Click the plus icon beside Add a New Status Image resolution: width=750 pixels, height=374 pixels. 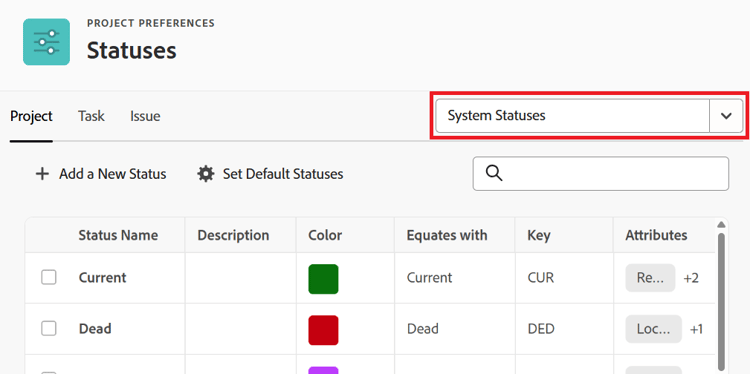43,174
